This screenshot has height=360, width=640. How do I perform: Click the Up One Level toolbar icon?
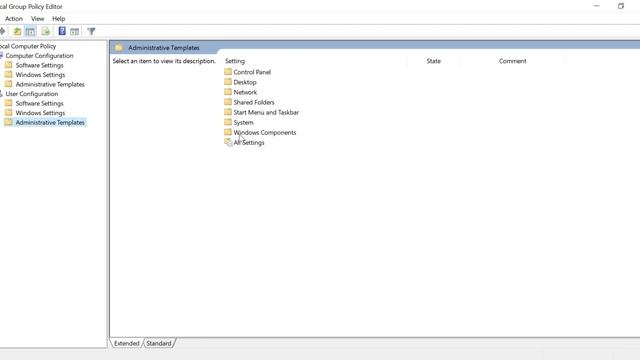17,31
